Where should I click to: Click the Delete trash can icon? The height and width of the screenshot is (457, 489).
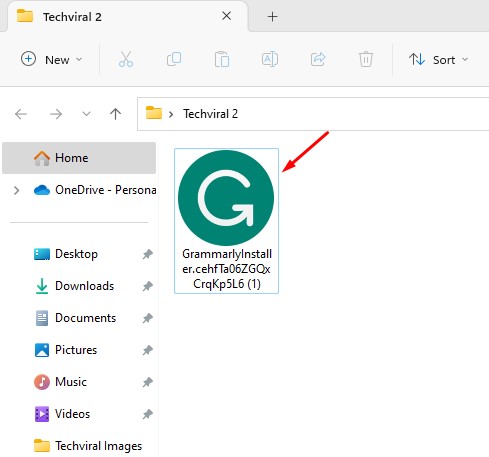click(x=366, y=59)
